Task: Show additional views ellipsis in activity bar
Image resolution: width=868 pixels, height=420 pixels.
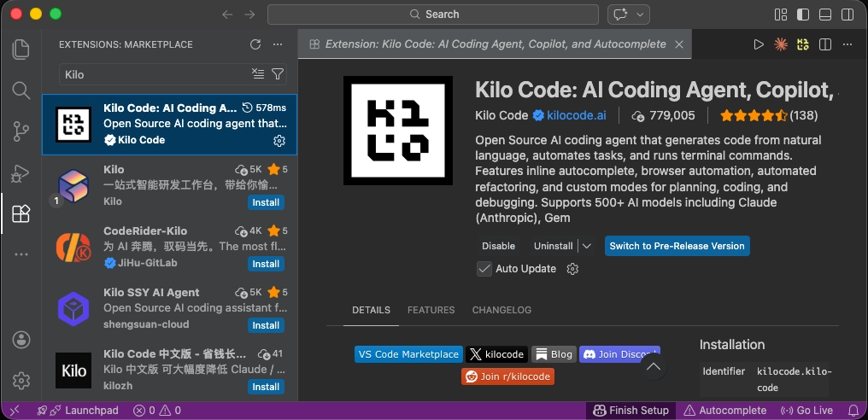Action: click(21, 254)
